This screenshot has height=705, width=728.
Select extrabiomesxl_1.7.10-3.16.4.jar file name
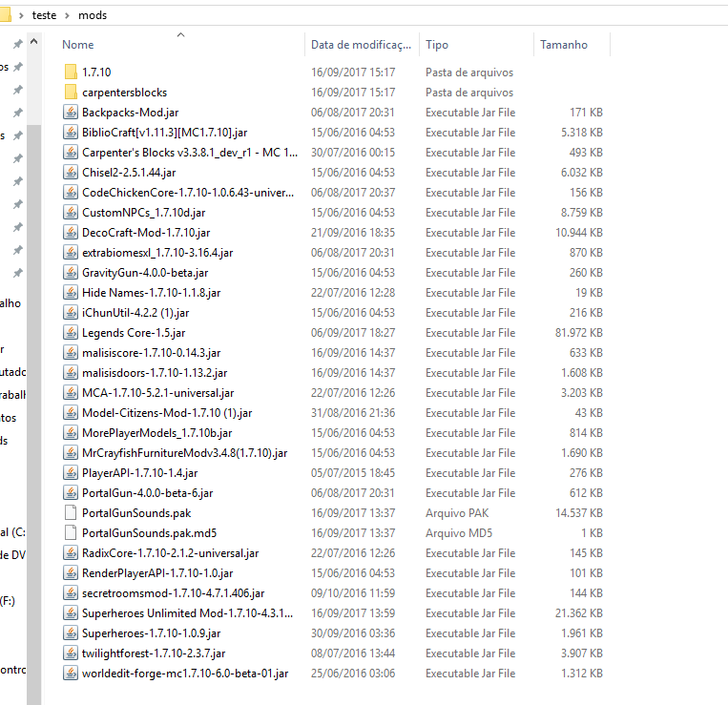(x=157, y=253)
